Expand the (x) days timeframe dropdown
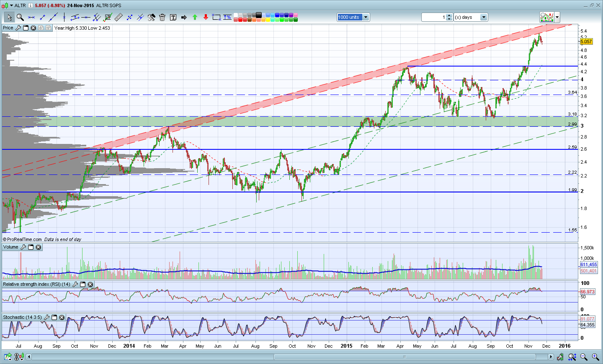Image resolution: width=603 pixels, height=364 pixels. point(471,17)
